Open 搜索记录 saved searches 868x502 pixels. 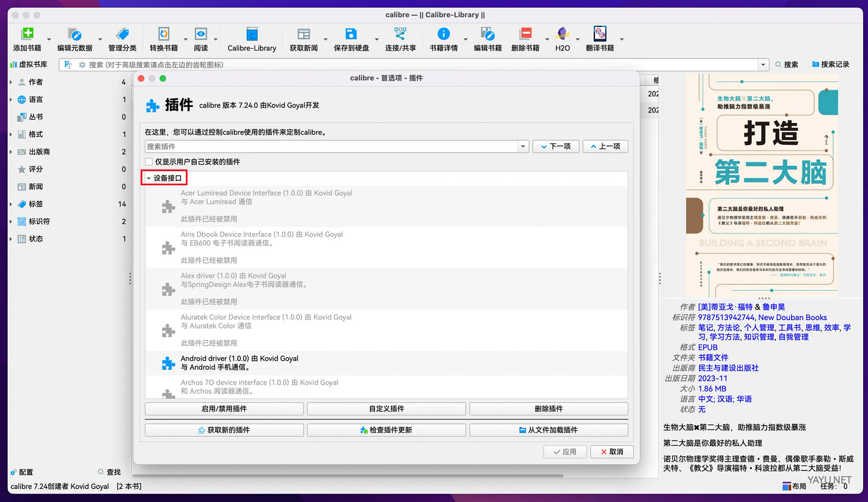[830, 64]
